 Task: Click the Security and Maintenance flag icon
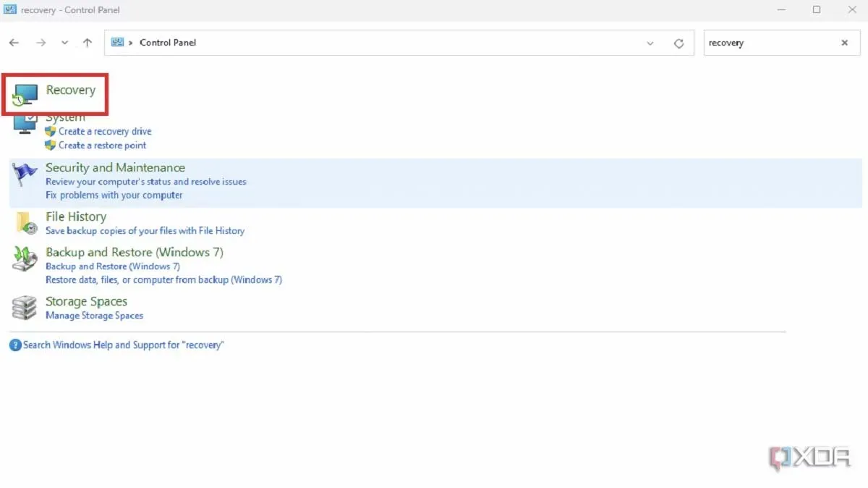point(25,174)
